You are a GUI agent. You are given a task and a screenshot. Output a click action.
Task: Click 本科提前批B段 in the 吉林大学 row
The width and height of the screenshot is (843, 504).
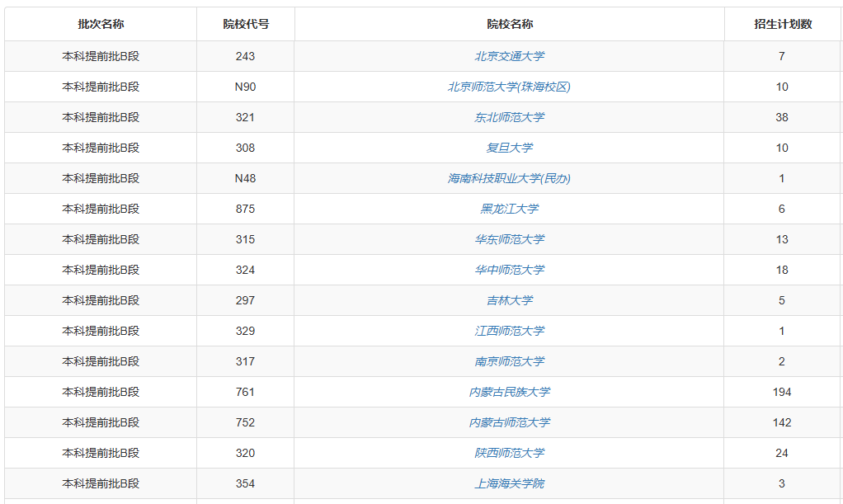click(x=101, y=300)
